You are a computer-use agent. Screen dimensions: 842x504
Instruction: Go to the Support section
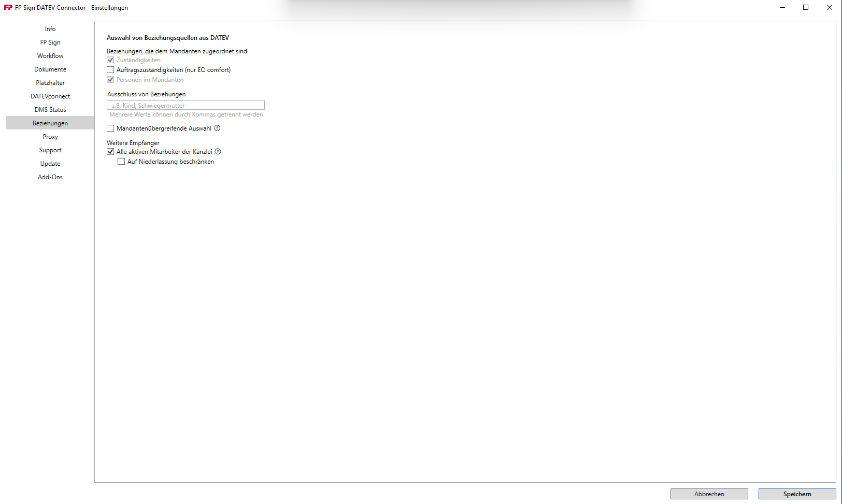click(50, 150)
